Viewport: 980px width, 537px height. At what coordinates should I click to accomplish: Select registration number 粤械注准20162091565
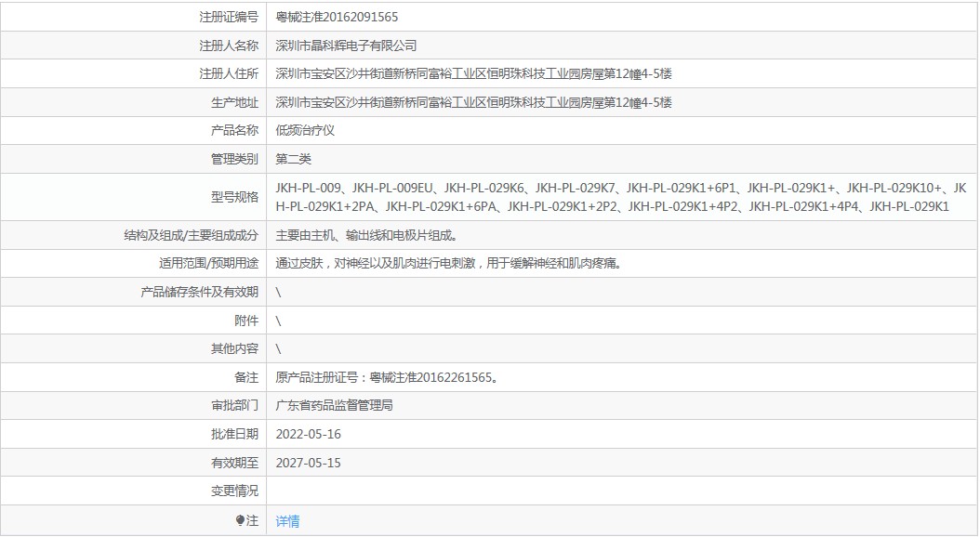(x=337, y=17)
